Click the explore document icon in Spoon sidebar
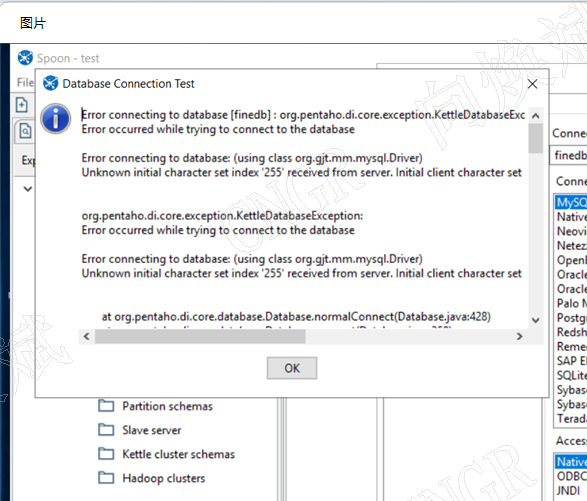This screenshot has width=587, height=501. coord(25,131)
